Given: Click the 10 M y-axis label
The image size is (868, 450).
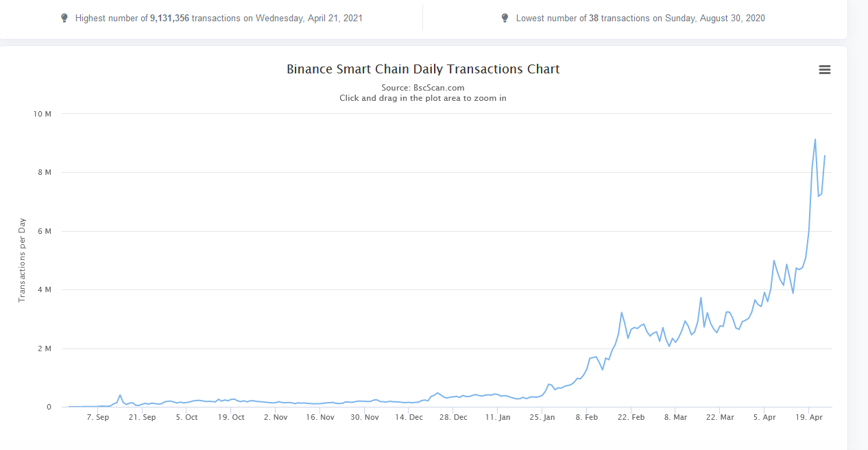Looking at the screenshot, I should pos(43,113).
